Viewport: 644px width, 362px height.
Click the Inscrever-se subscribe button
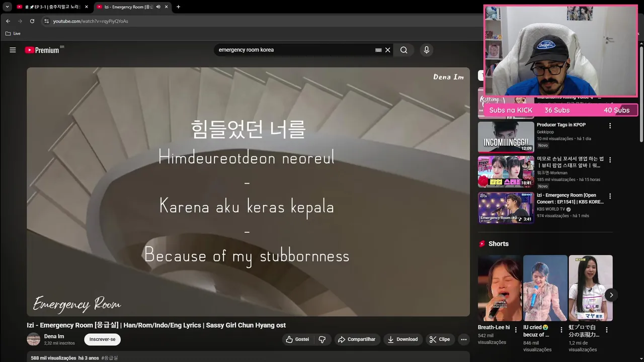(102, 339)
